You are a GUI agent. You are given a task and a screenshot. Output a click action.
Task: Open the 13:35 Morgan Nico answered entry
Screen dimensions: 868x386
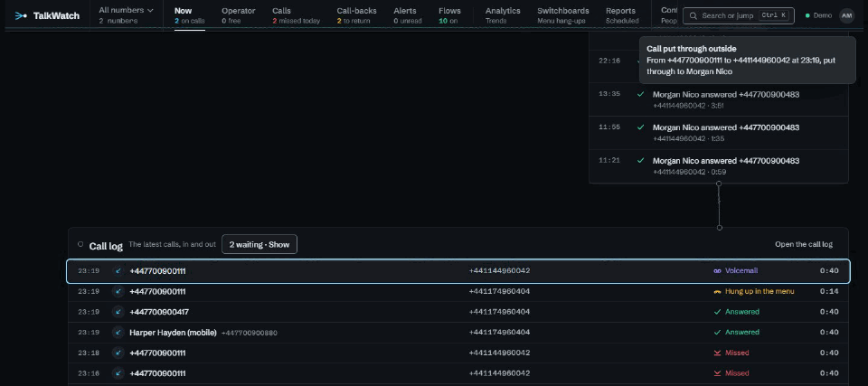[x=719, y=99]
